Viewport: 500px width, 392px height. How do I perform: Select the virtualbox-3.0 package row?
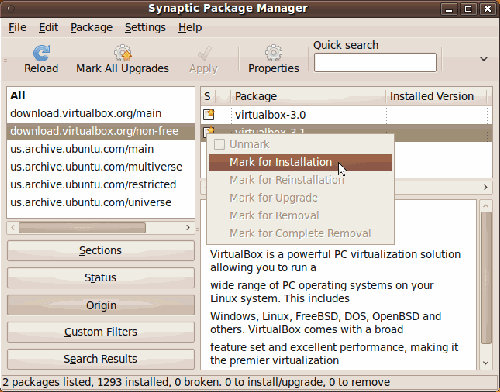(x=346, y=115)
